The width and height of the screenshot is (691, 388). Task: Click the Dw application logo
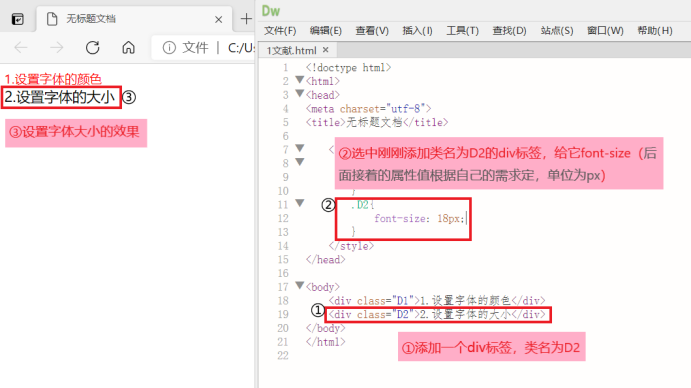(271, 11)
